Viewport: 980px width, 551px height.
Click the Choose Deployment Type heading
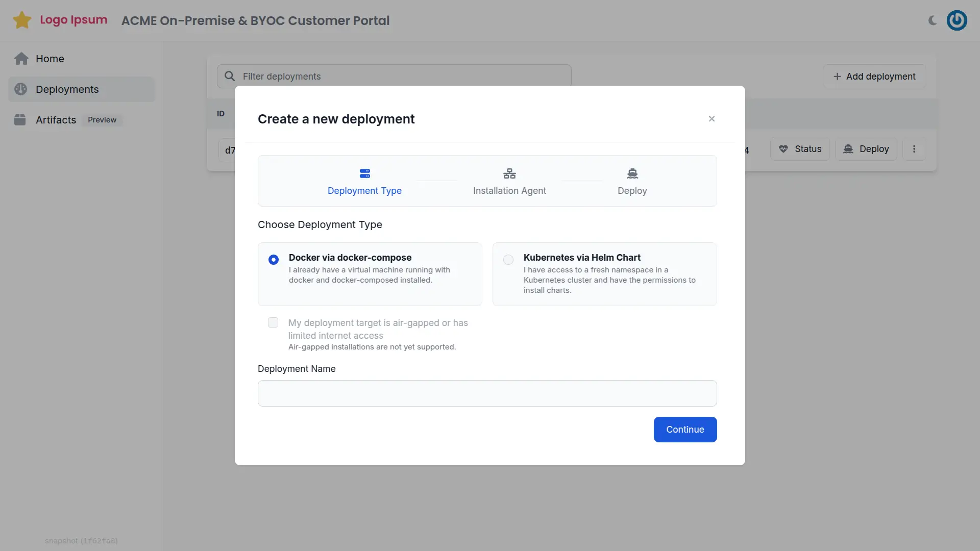tap(320, 224)
